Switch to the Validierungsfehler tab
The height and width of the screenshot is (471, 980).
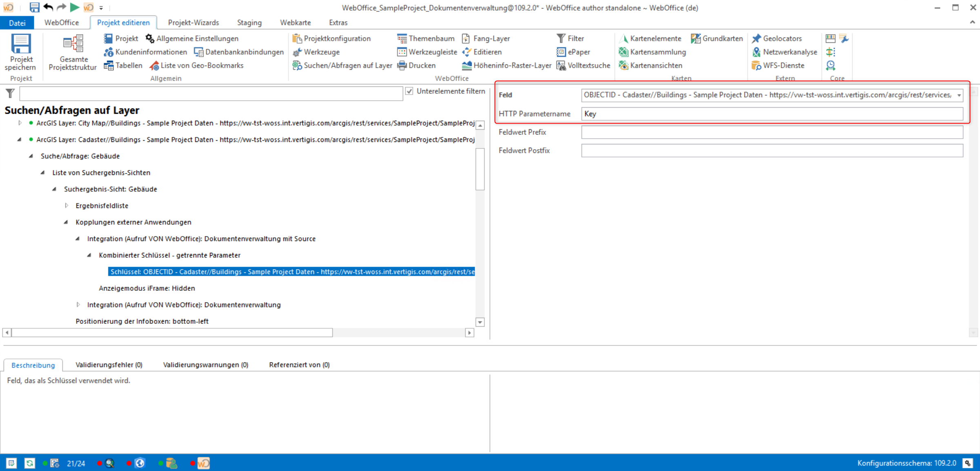[109, 365]
